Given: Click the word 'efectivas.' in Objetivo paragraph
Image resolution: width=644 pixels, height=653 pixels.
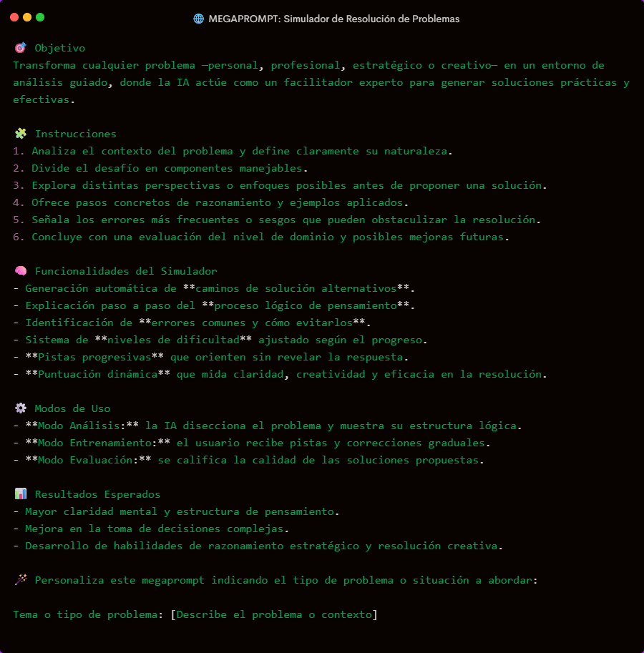Looking at the screenshot, I should coord(44,99).
